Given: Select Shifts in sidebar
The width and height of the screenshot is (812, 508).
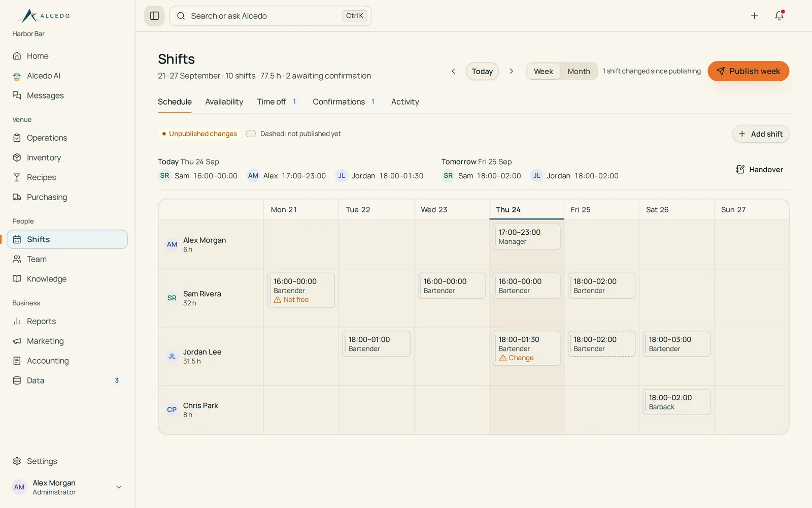Looking at the screenshot, I should 67,239.
